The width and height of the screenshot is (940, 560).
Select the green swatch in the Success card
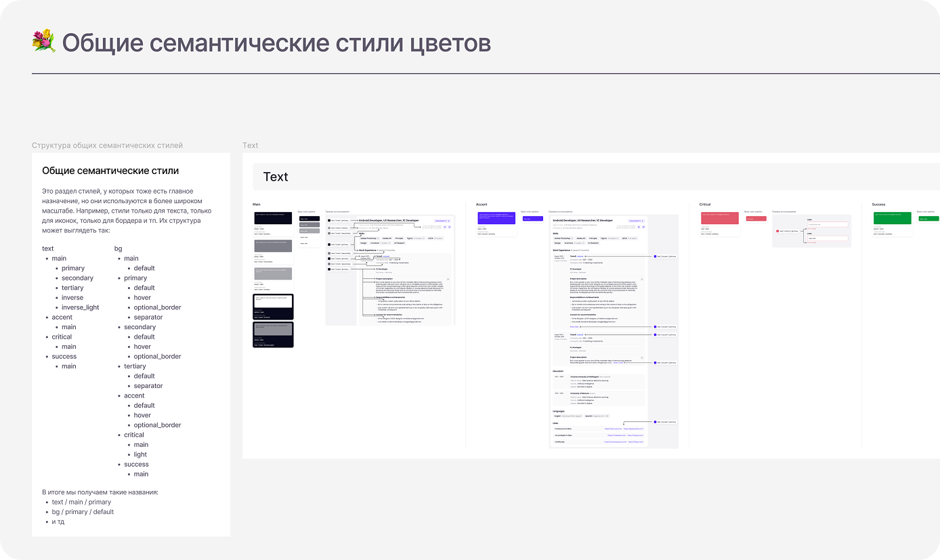click(893, 218)
